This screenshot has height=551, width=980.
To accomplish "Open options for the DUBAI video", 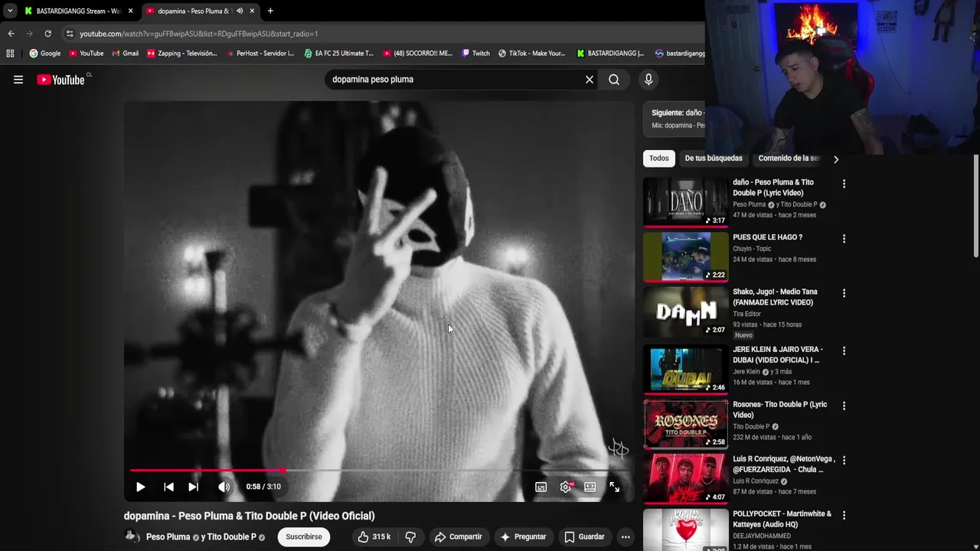I will pyautogui.click(x=844, y=350).
